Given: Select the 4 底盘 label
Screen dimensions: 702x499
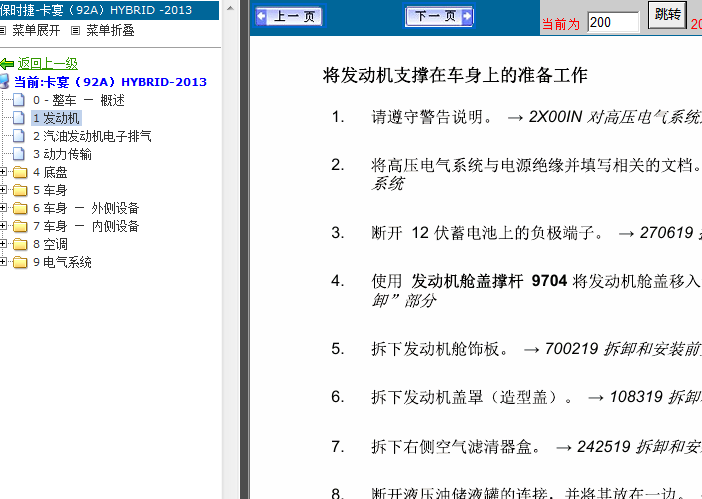Looking at the screenshot, I should coord(50,172).
